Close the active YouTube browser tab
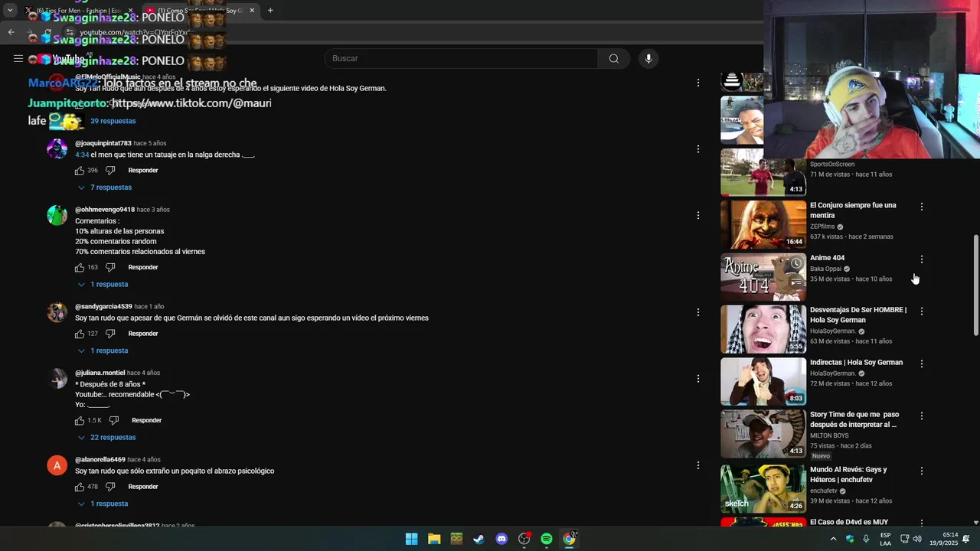The height and width of the screenshot is (551, 980). point(252,11)
